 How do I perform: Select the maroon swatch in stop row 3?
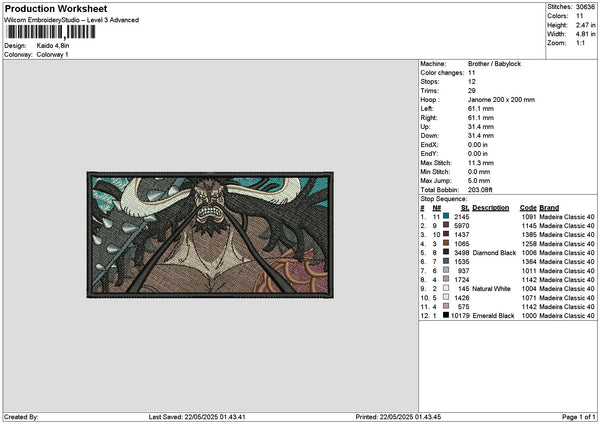446,234
